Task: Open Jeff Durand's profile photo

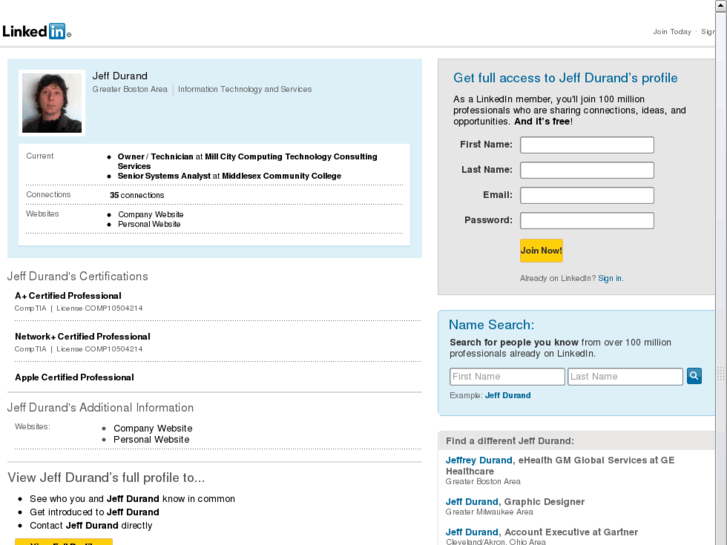Action: (x=52, y=103)
